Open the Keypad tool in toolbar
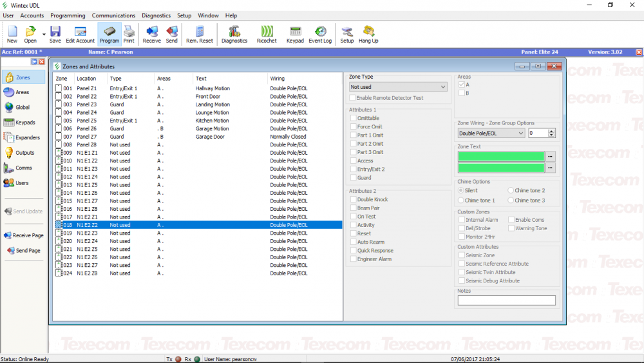Screen dimensions: 644x363 coord(295,34)
